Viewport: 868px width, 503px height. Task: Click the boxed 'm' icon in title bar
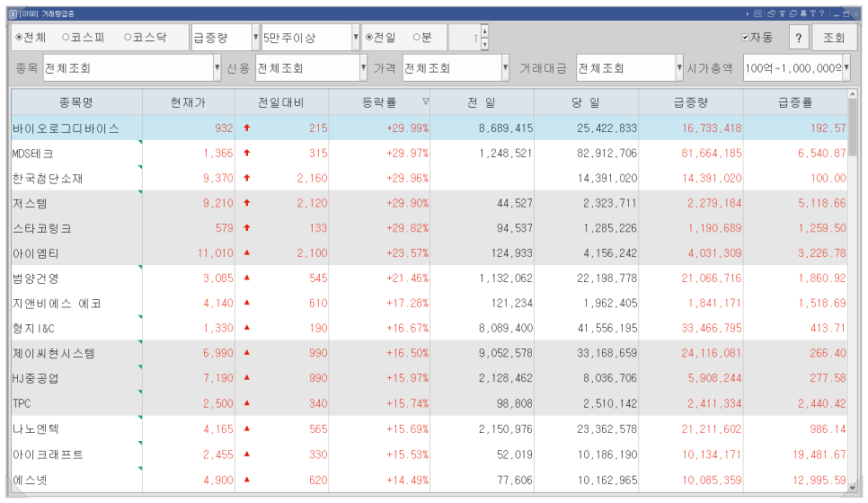tap(757, 13)
